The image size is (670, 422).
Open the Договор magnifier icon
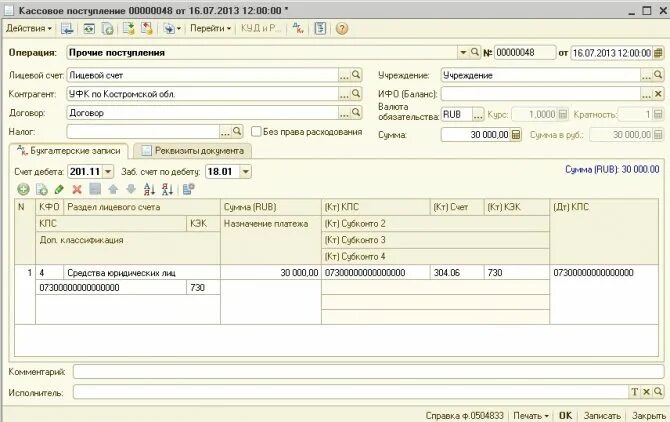(356, 112)
